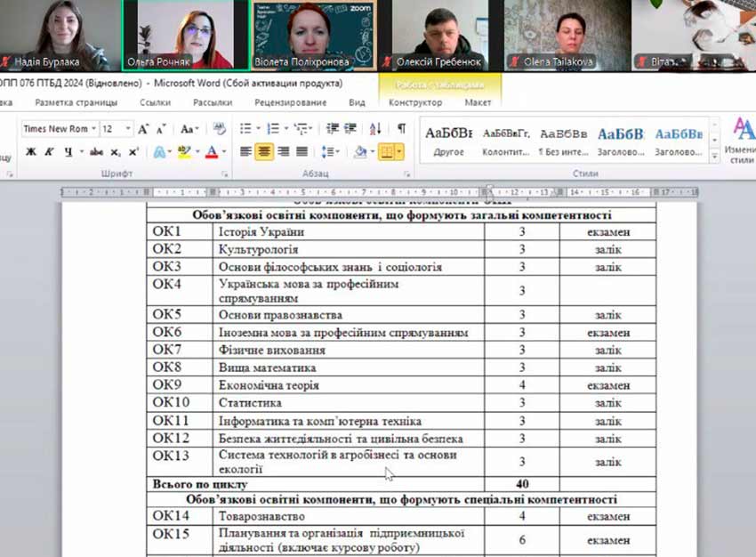Center-align the paragraph text
This screenshot has height=557, width=756.
264,152
